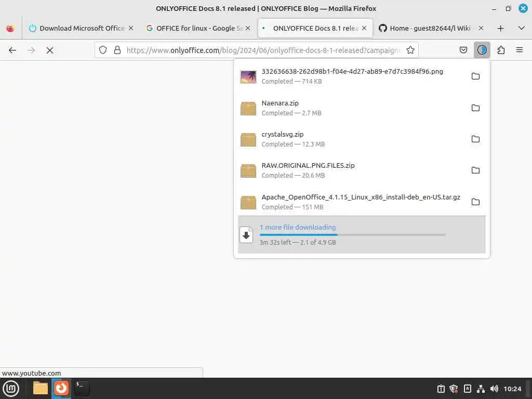Expand the list all tabs chevron
The height and width of the screenshot is (399, 532).
tap(522, 29)
